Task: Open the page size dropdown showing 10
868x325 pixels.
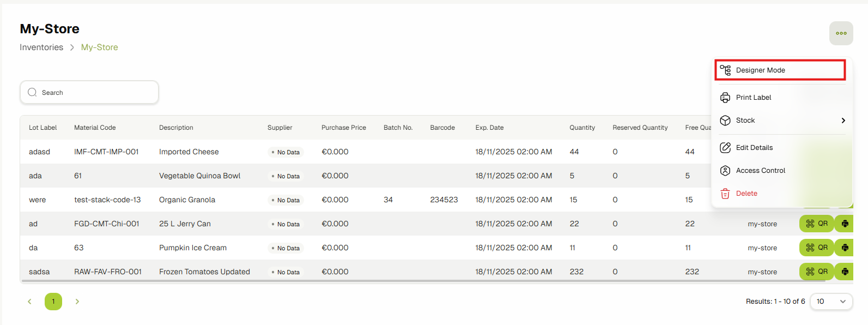Action: (831, 302)
